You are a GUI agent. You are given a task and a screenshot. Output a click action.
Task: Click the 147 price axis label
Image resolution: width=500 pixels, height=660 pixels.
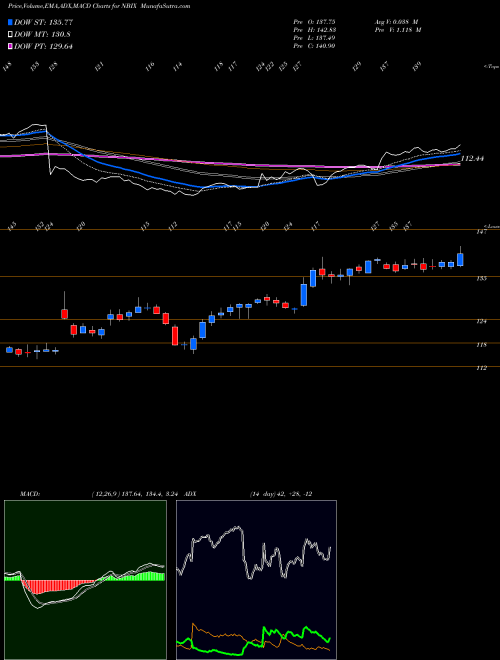pyautogui.click(x=482, y=232)
